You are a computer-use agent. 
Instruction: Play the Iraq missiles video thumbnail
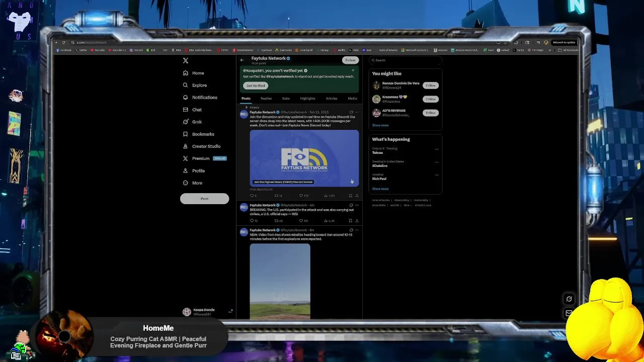pos(280,281)
